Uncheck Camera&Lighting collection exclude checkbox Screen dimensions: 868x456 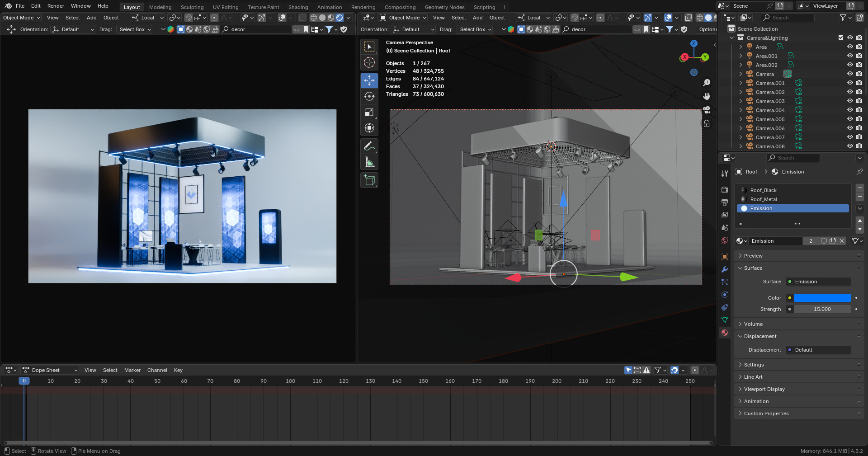point(841,38)
